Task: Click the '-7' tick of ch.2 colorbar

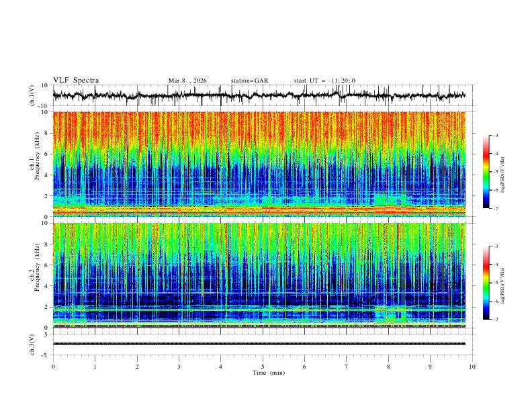Action: coord(495,319)
